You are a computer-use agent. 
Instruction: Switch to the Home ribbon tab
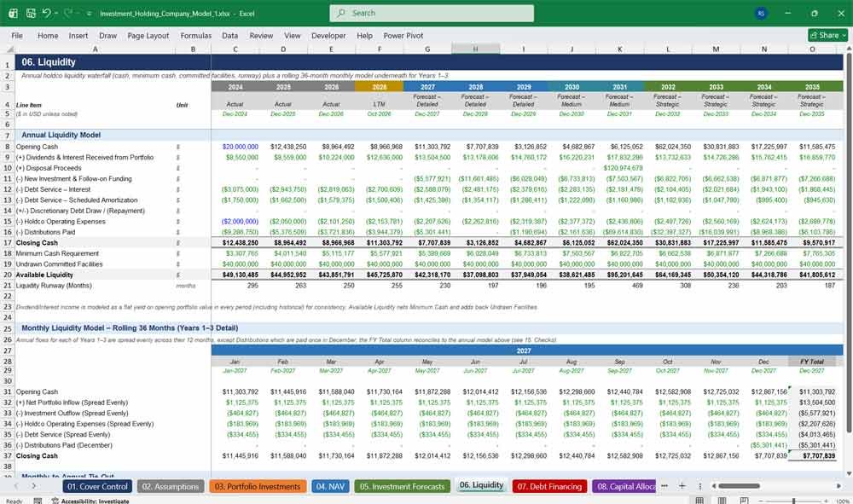pos(47,35)
